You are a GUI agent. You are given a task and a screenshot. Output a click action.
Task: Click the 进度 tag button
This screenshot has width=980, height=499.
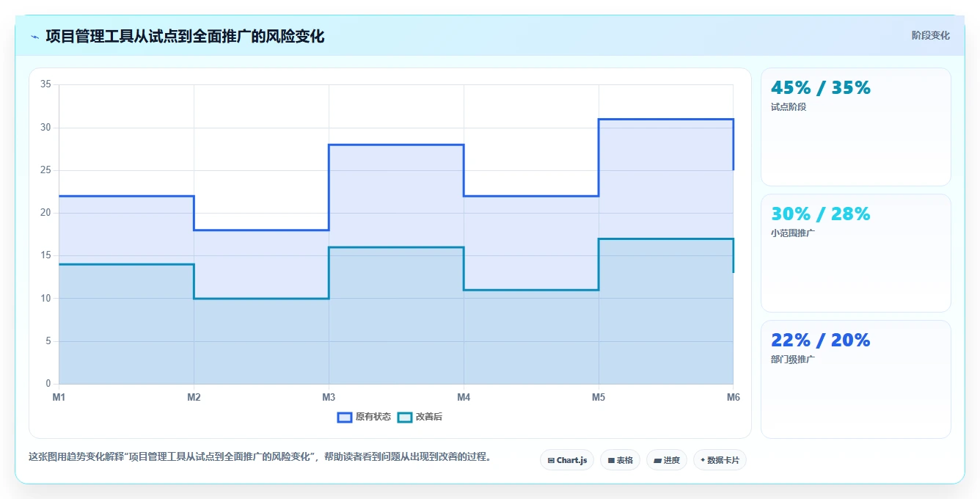click(x=667, y=460)
